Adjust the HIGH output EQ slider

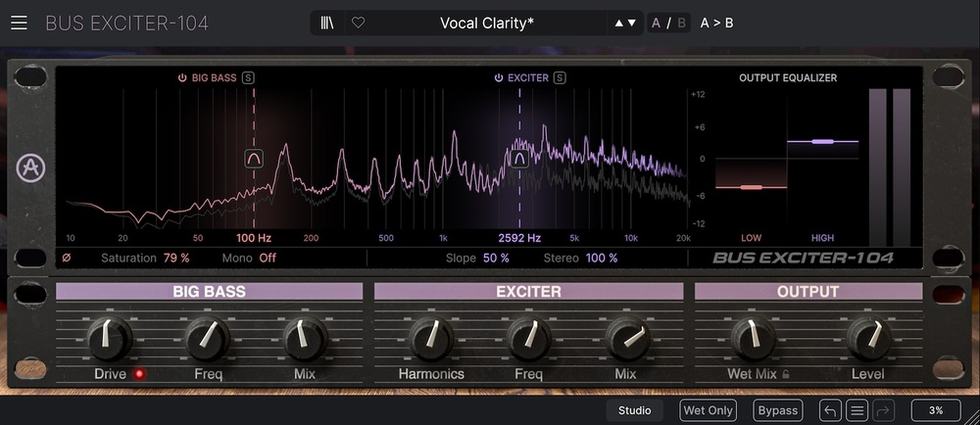822,142
